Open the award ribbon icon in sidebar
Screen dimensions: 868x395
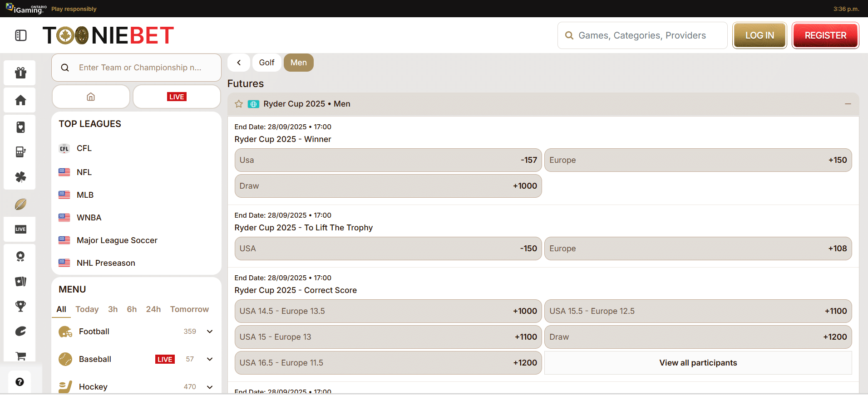(20, 257)
